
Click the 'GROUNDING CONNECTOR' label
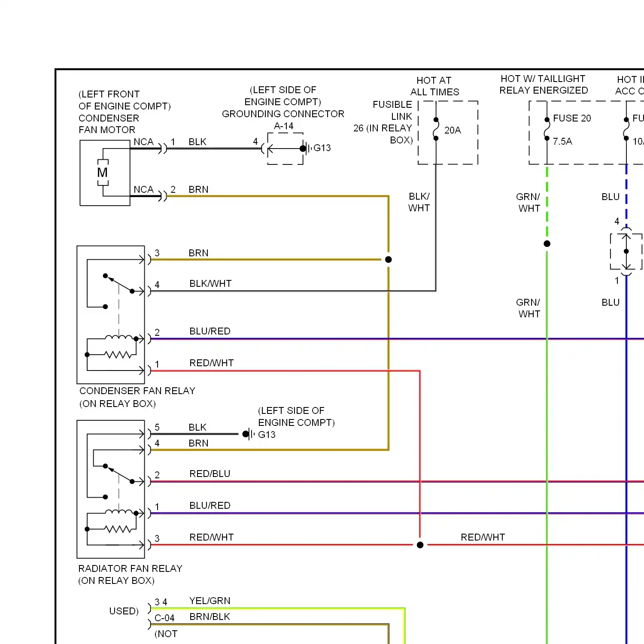(x=283, y=114)
